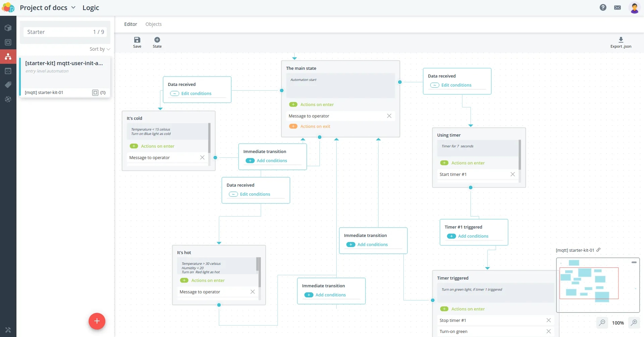
Task: Toggle Actions on enter in The main state
Action: pyautogui.click(x=293, y=104)
